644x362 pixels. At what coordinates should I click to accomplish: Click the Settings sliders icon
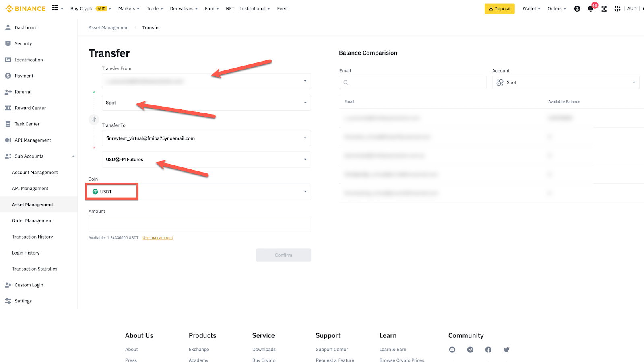click(8, 301)
